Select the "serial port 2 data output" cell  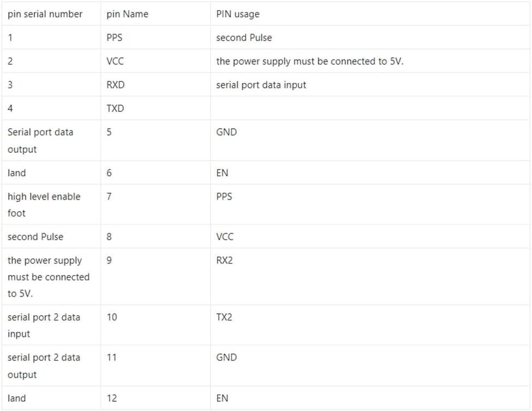pyautogui.click(x=44, y=366)
